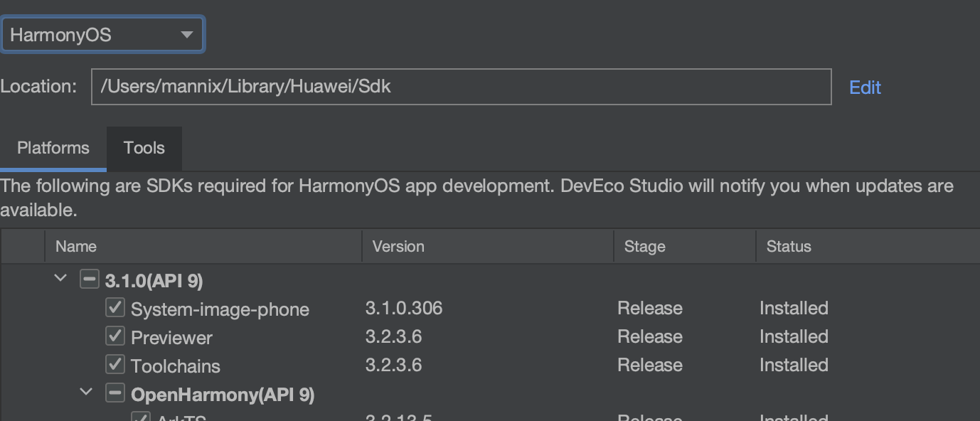980x421 pixels.
Task: Click the Stage column header
Action: 644,247
